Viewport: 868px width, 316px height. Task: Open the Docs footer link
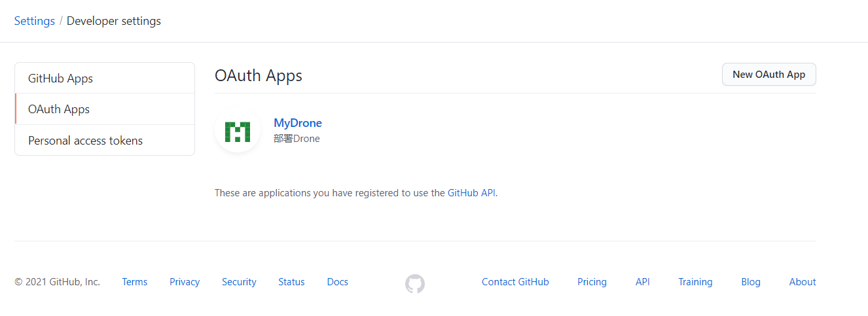tap(338, 282)
